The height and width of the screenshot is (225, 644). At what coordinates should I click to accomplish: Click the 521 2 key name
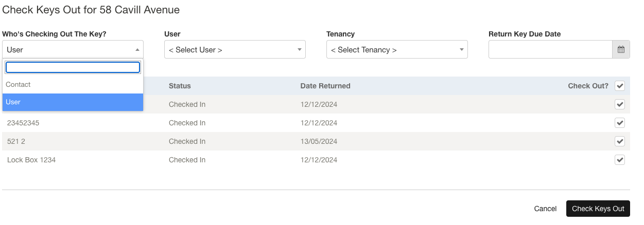click(x=16, y=141)
